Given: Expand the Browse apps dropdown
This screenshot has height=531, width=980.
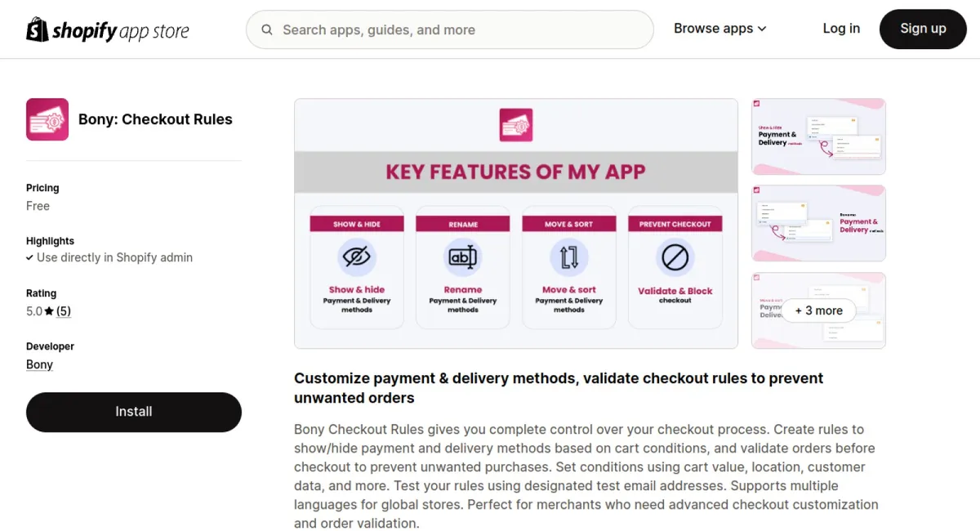Looking at the screenshot, I should coord(720,29).
